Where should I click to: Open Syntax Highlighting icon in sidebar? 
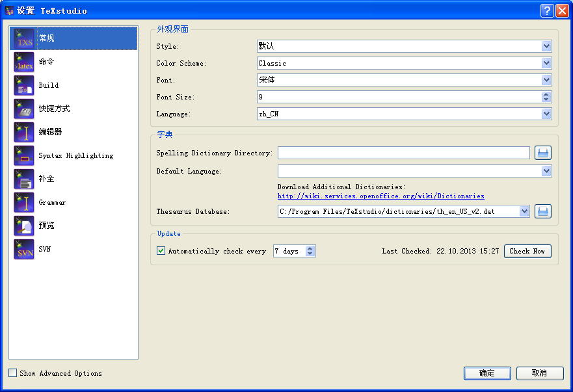[x=24, y=155]
